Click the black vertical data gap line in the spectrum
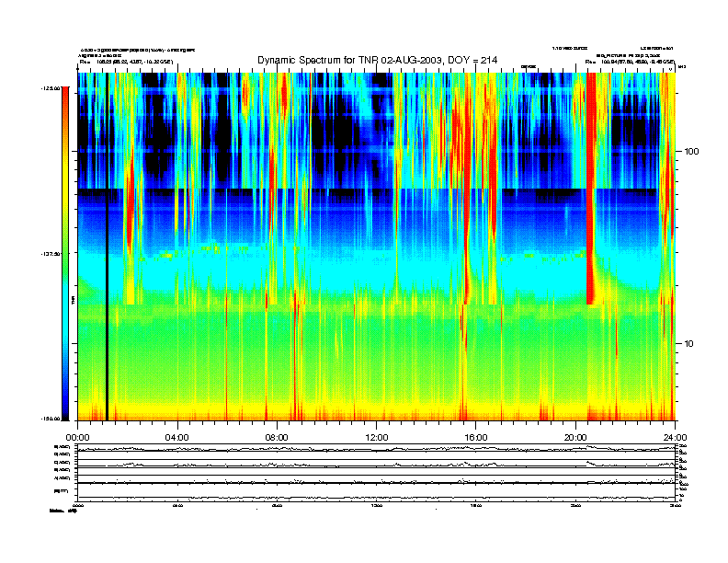This screenshot has width=728, height=563. (107, 247)
